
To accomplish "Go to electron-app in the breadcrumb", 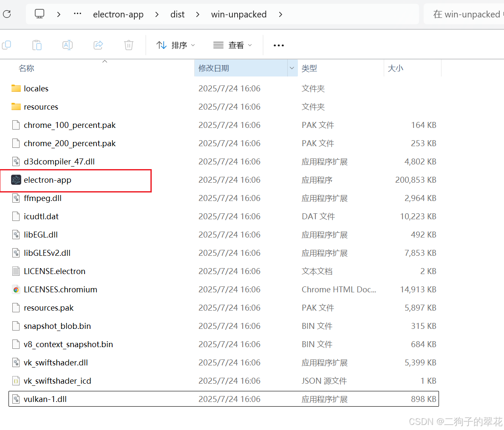I will coord(118,14).
